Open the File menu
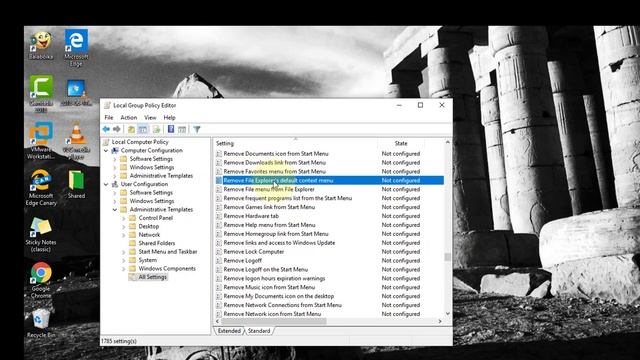 [x=109, y=118]
